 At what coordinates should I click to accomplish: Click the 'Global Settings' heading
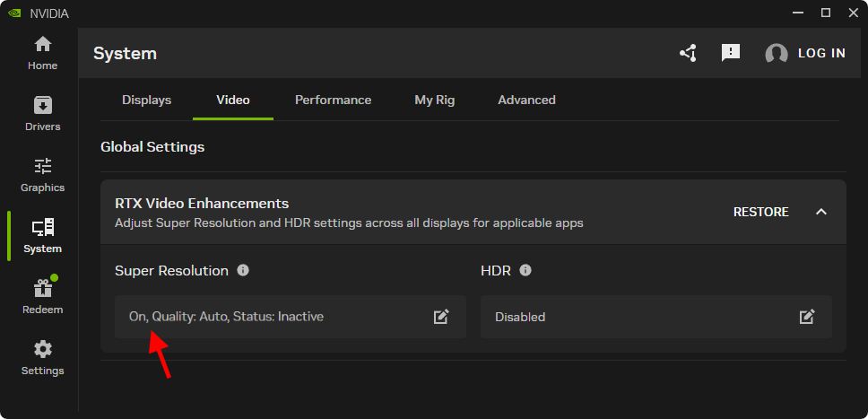[x=152, y=147]
